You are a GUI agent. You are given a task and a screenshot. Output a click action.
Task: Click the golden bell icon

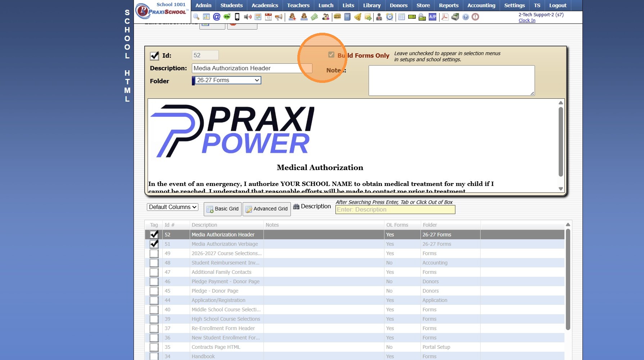tap(358, 17)
